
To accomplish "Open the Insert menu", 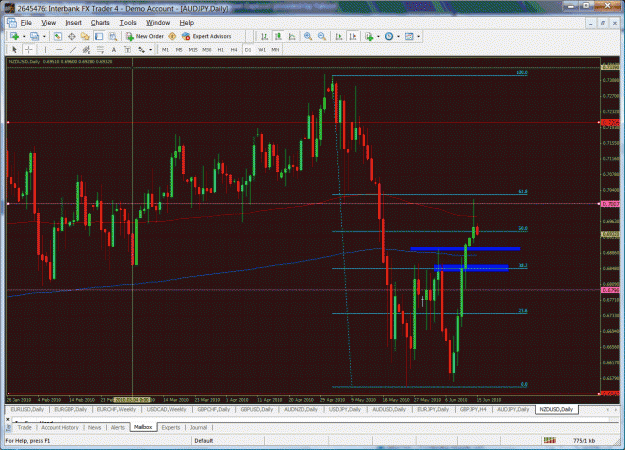I will [x=73, y=23].
